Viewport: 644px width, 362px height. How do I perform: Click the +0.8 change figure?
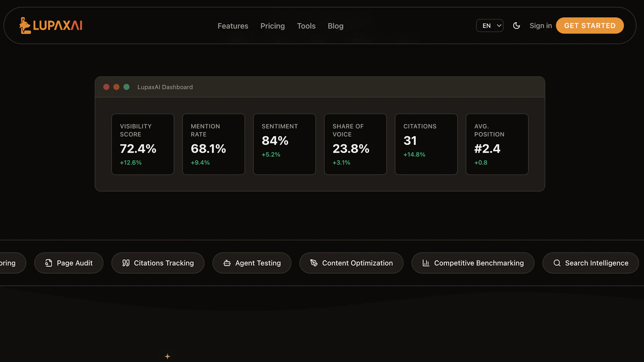click(x=481, y=163)
